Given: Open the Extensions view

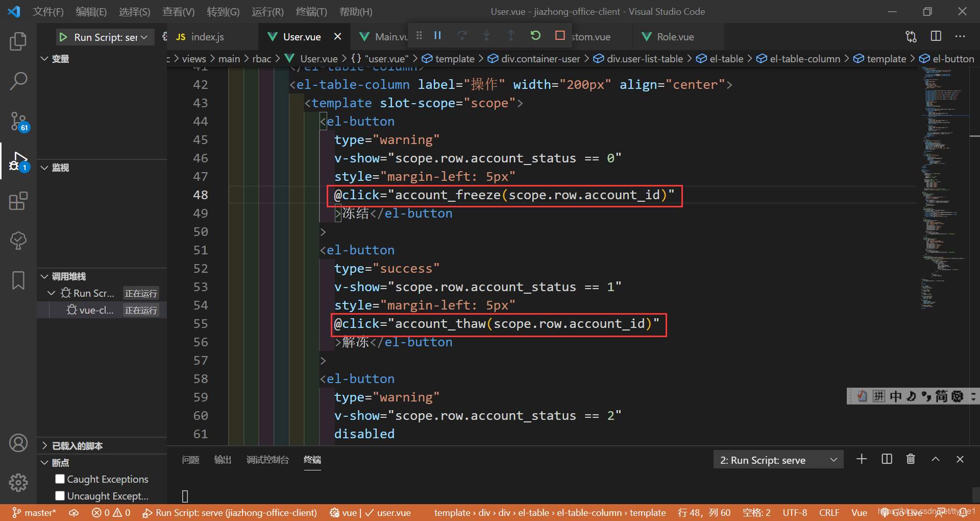Looking at the screenshot, I should (18, 201).
